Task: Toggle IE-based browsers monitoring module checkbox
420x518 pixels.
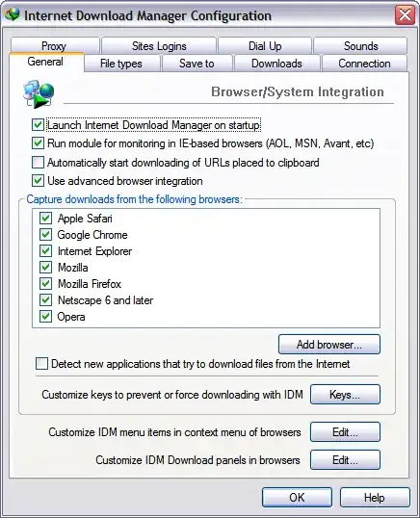Action: [38, 143]
